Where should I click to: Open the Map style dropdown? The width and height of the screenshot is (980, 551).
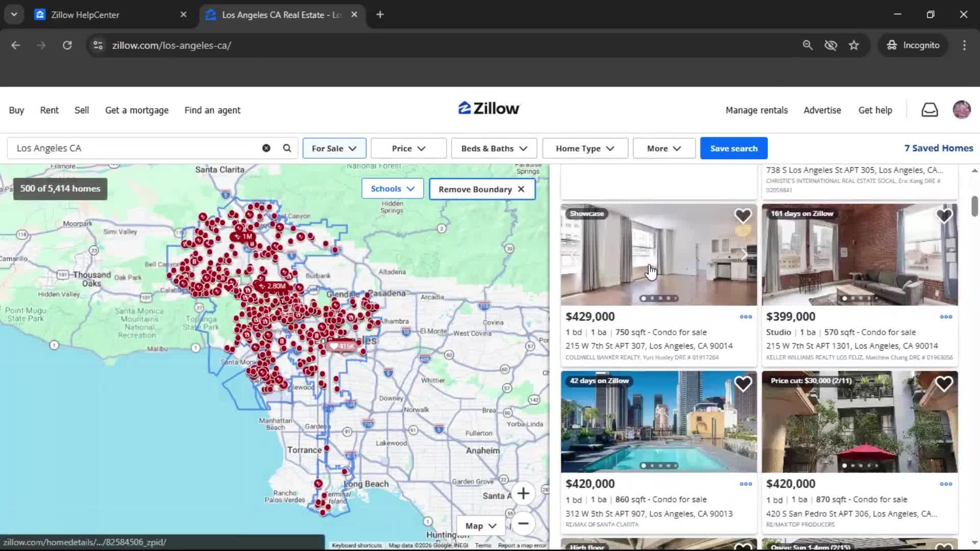480,525
